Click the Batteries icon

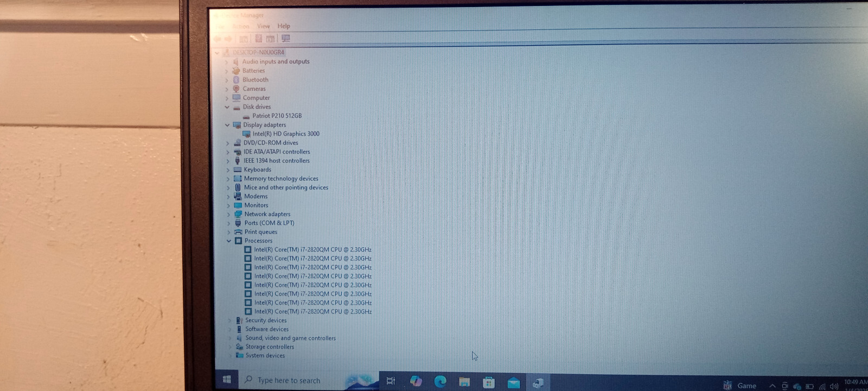tap(236, 71)
